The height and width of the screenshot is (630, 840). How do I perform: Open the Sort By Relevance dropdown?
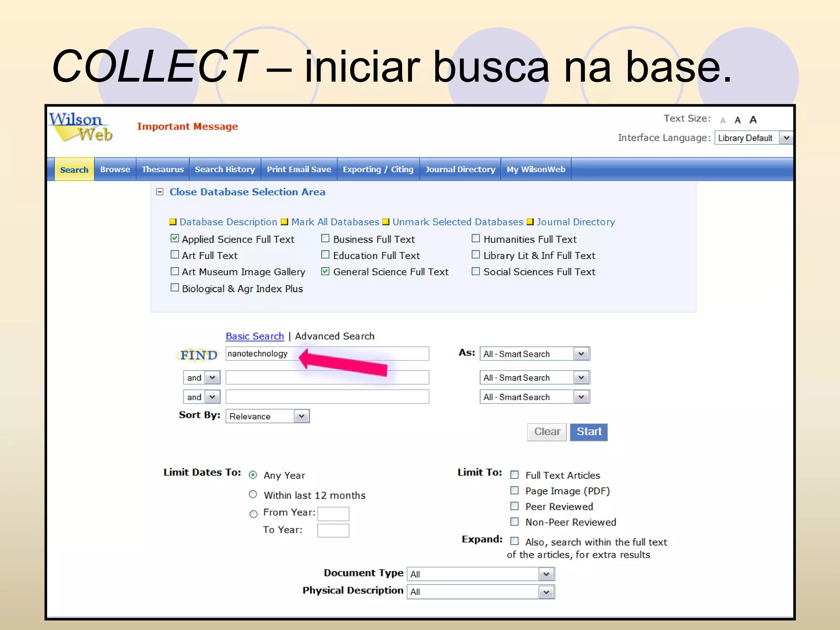point(267,416)
